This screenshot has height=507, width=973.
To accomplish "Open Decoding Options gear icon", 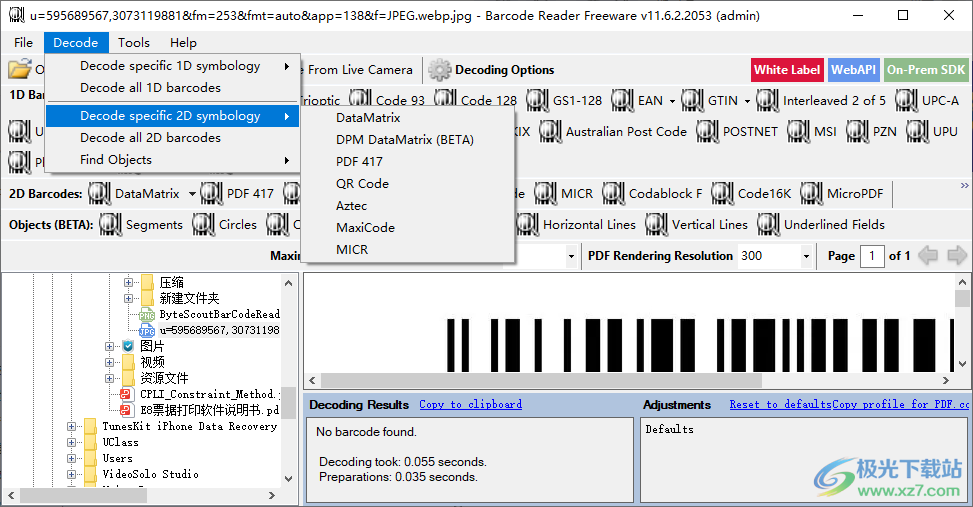I will click(439, 70).
